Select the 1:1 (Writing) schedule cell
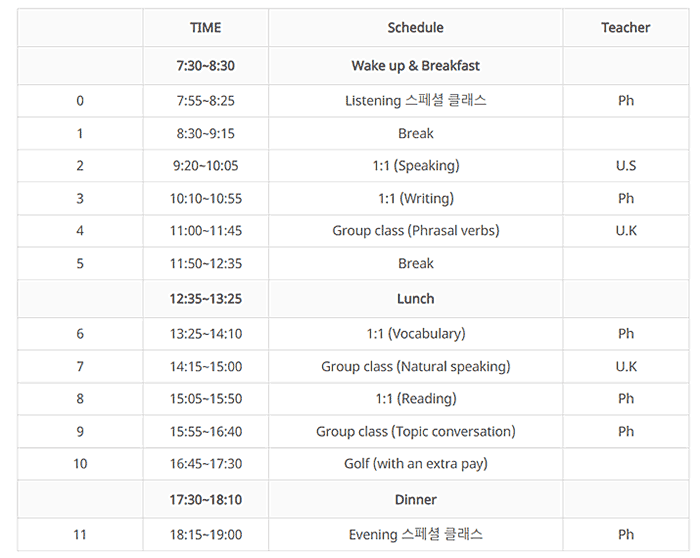Image resolution: width=700 pixels, height=558 pixels. 415,198
